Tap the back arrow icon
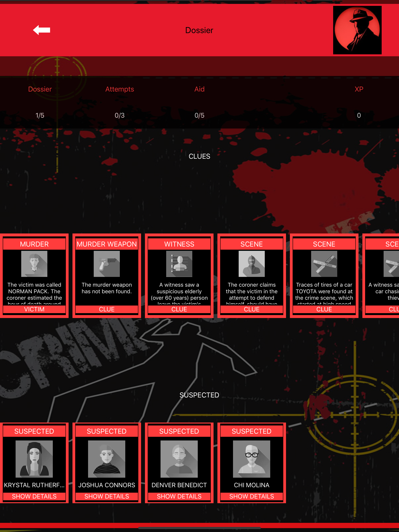The width and height of the screenshot is (399, 532). [x=42, y=30]
